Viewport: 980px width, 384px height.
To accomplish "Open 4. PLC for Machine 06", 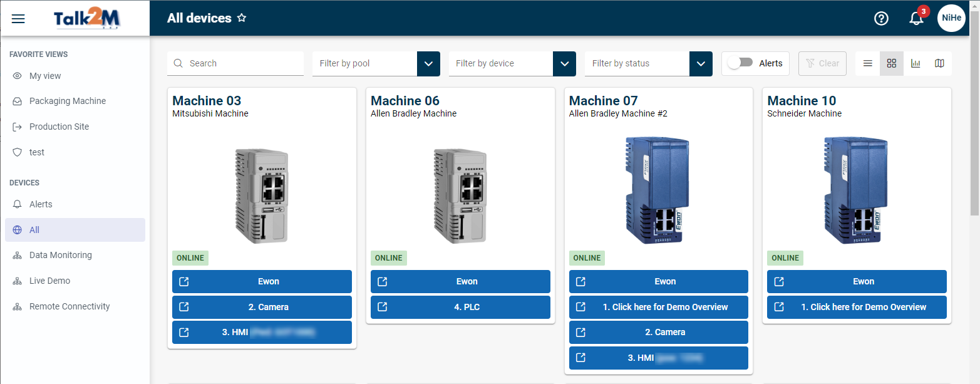I will pos(460,307).
